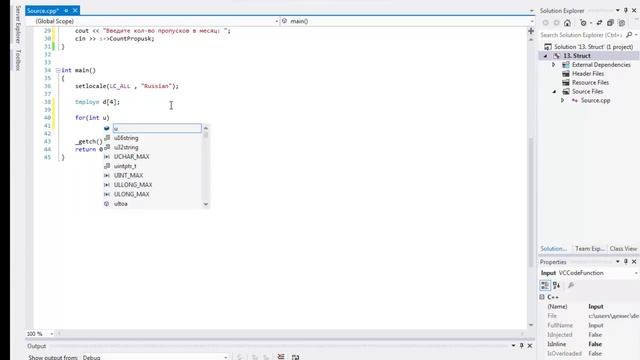The image size is (640, 360).
Task: Open Output window options arrow
Action: pyautogui.click(x=513, y=346)
